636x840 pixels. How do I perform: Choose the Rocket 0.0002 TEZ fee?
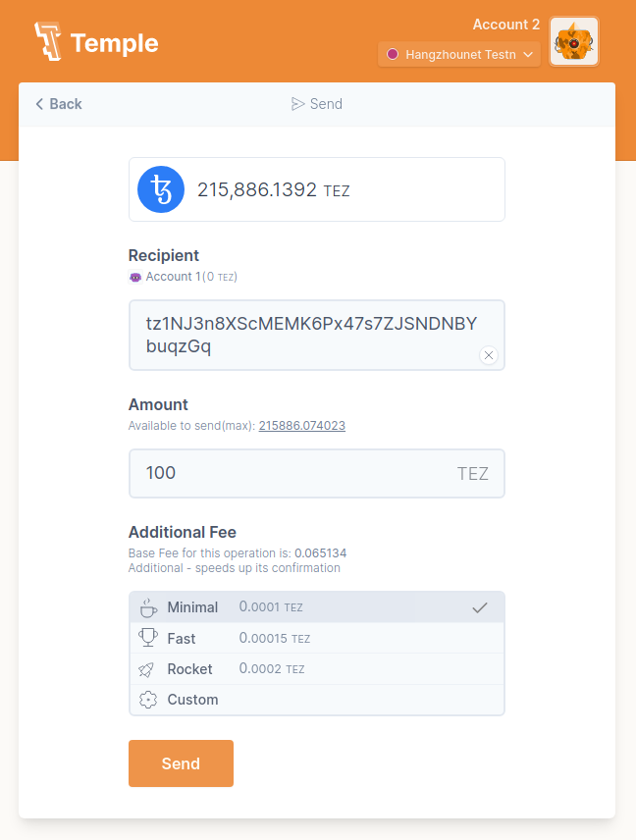tap(316, 669)
